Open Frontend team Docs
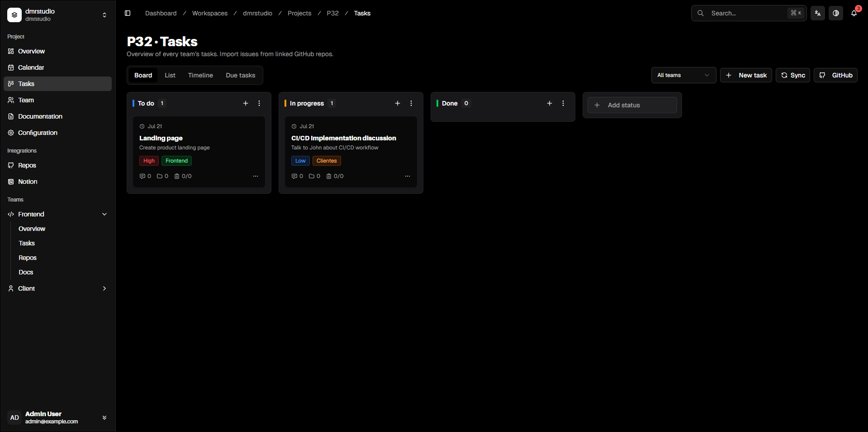 coord(26,272)
